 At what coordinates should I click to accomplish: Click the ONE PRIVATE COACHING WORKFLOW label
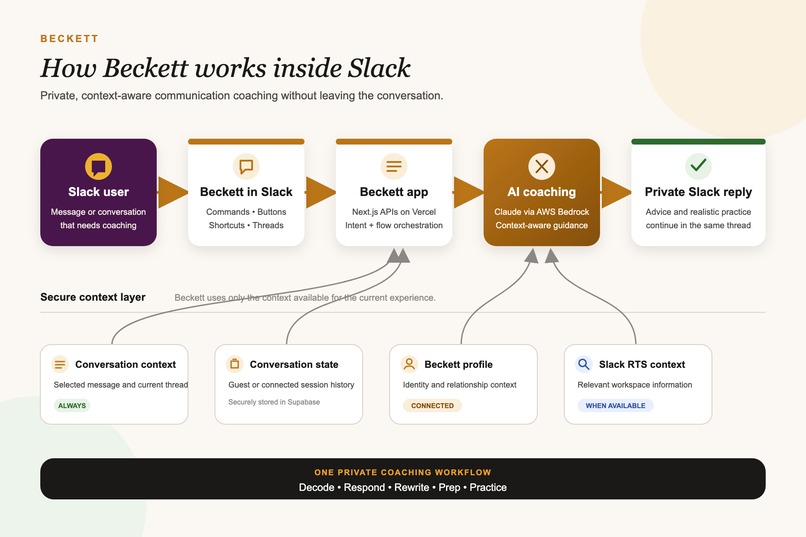tap(402, 472)
